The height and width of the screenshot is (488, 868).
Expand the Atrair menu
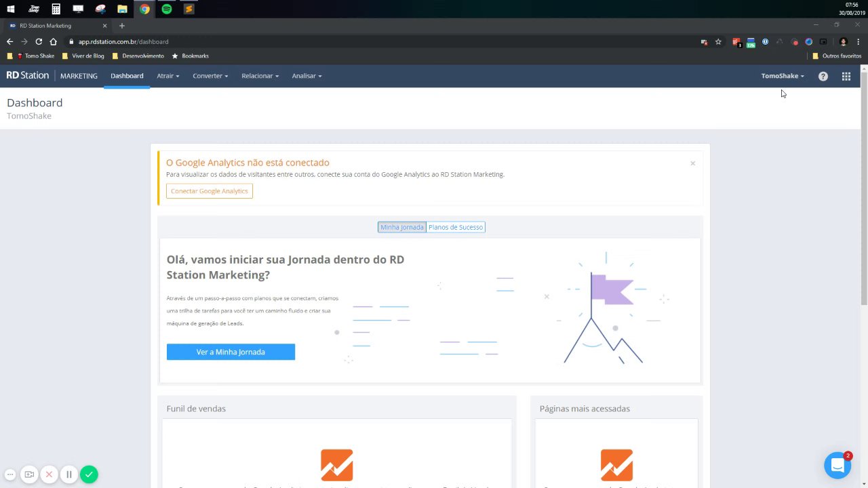[x=168, y=76]
